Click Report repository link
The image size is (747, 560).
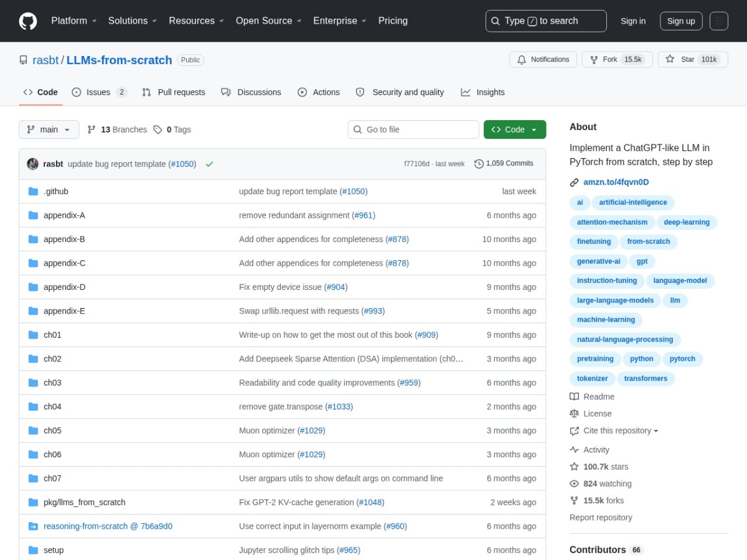tap(601, 518)
